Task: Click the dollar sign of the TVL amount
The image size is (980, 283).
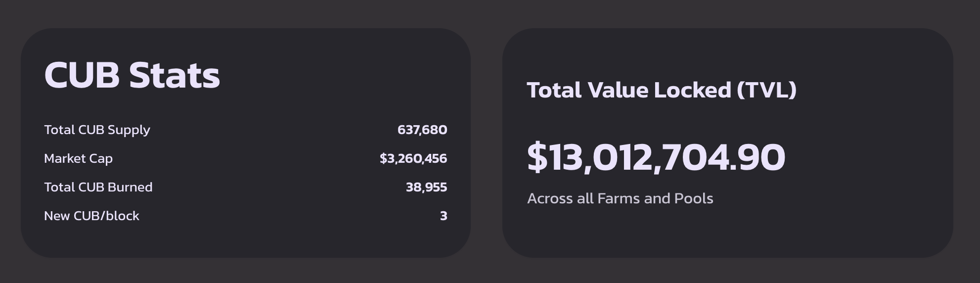Action: (537, 157)
